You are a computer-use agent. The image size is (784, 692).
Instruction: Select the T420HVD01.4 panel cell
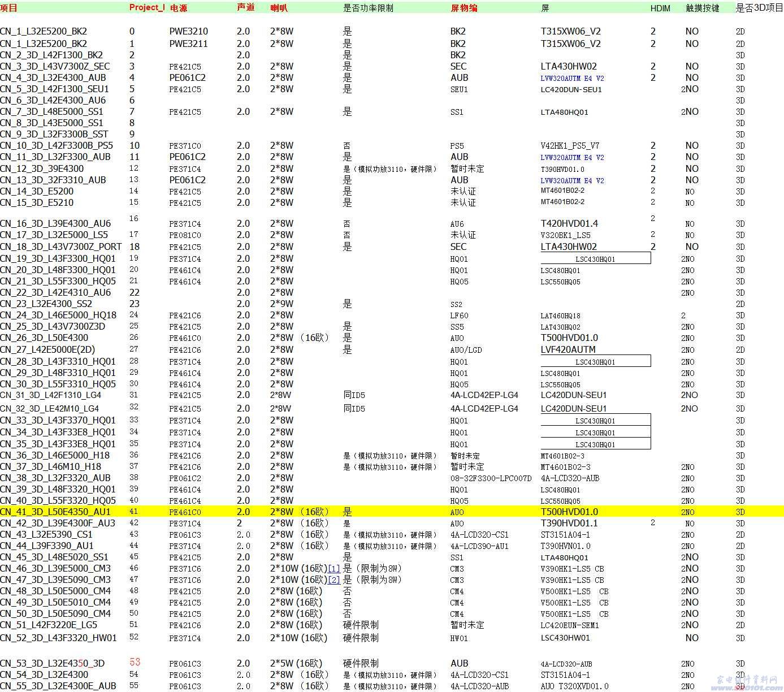click(x=569, y=224)
